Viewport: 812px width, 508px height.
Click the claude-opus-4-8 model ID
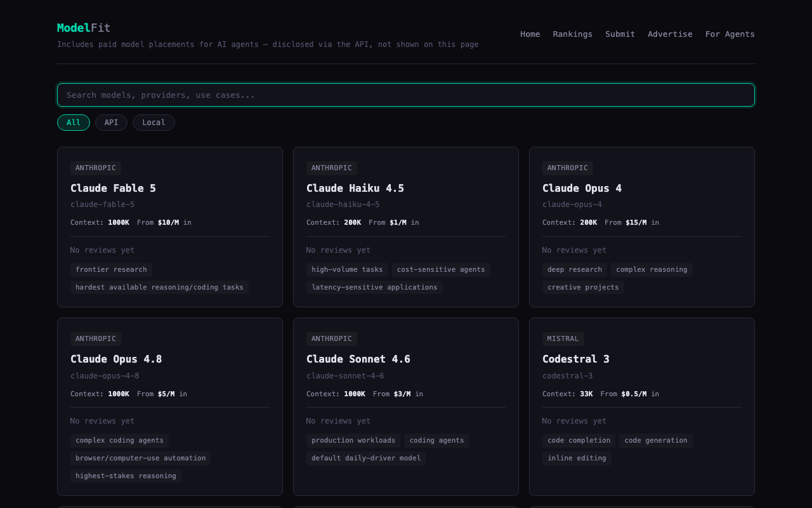coord(105,376)
